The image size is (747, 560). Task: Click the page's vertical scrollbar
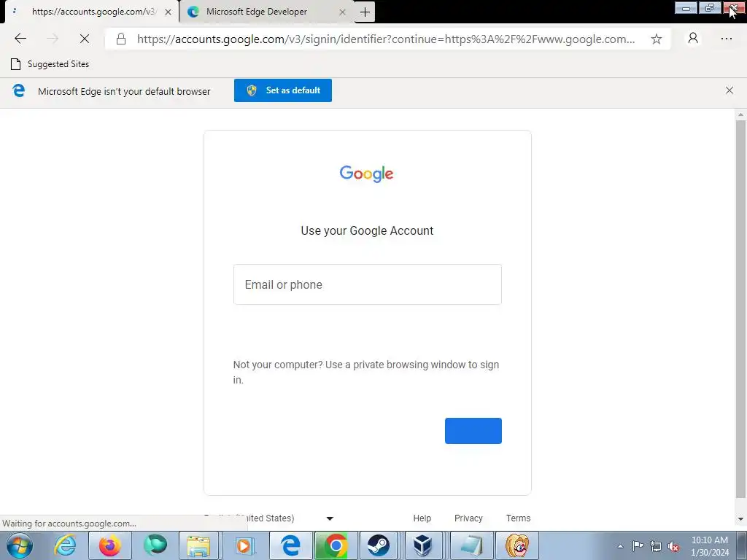point(740,309)
